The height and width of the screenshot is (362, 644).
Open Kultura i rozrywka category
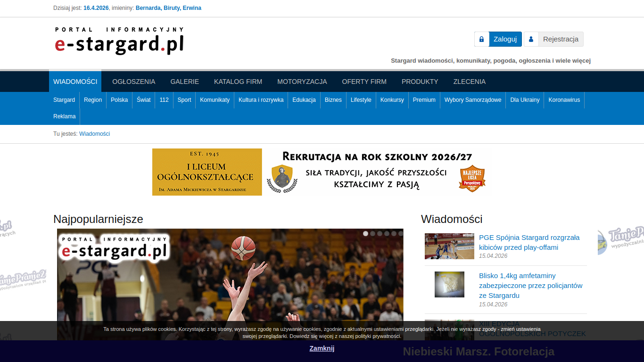[261, 100]
